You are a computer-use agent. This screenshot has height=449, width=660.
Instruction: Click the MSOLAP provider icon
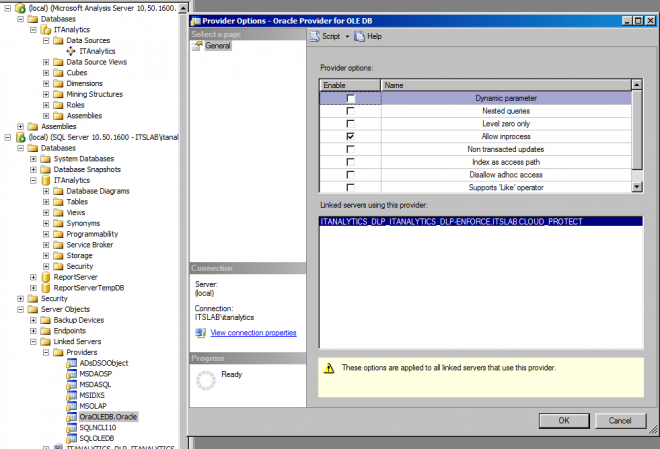pos(72,406)
